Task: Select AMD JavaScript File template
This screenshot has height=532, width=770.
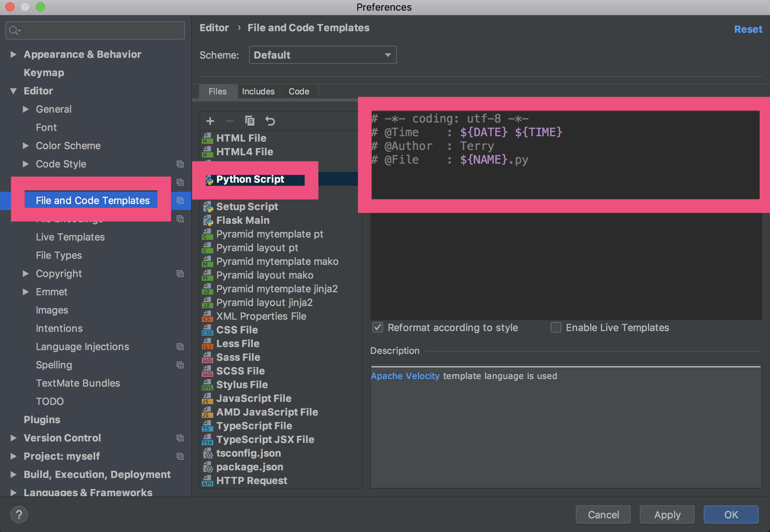Action: click(x=267, y=412)
